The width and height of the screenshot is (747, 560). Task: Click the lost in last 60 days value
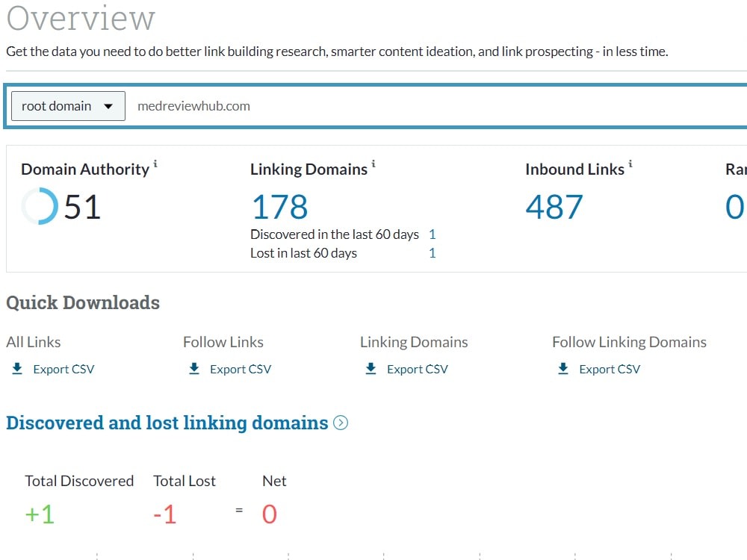tap(432, 253)
